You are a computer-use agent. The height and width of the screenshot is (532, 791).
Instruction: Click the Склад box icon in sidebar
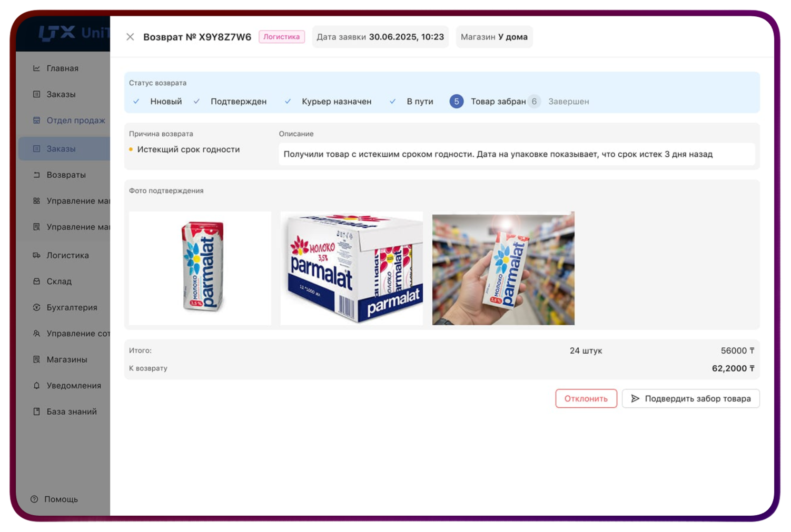36,282
